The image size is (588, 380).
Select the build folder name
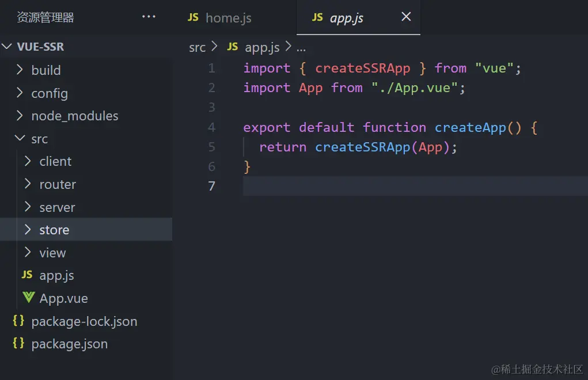46,70
